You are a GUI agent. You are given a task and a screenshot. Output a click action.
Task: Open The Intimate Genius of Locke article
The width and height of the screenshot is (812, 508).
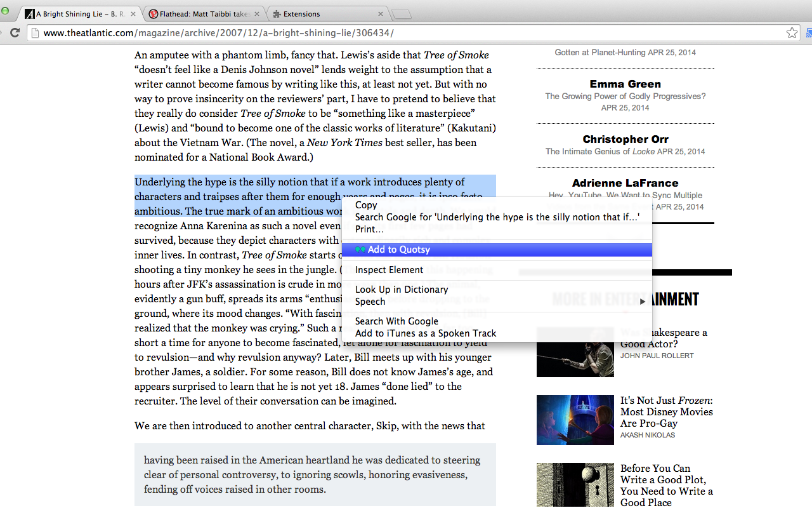599,152
